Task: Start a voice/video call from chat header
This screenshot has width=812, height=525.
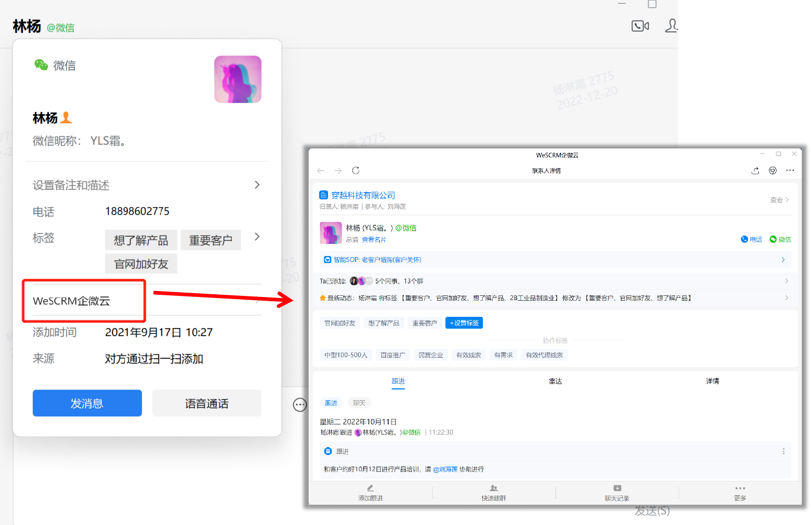Action: click(640, 26)
